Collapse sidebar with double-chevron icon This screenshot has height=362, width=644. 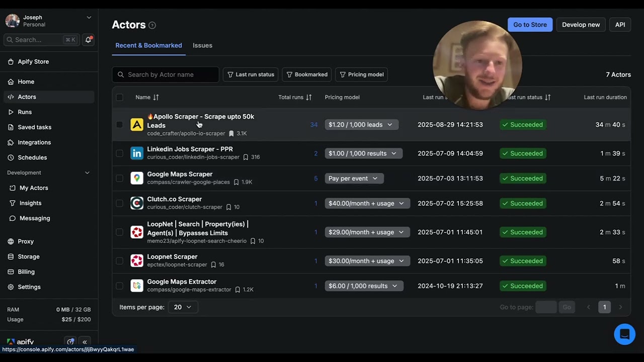85,342
